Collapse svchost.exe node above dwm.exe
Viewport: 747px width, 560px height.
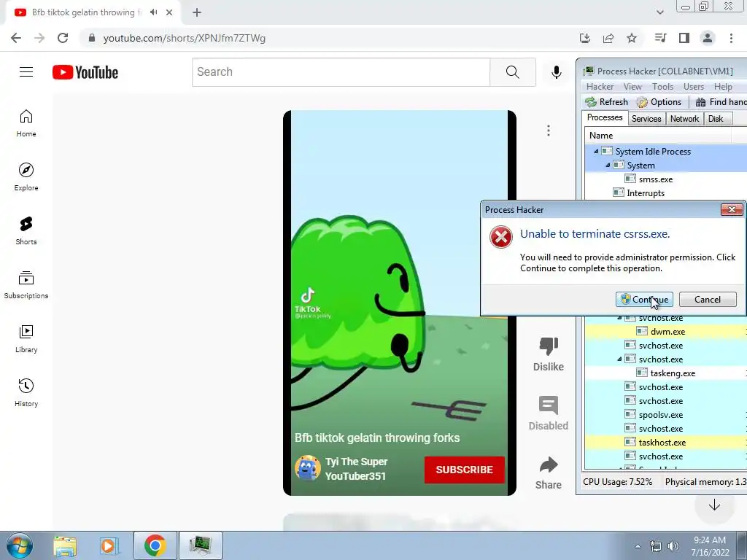619,318
